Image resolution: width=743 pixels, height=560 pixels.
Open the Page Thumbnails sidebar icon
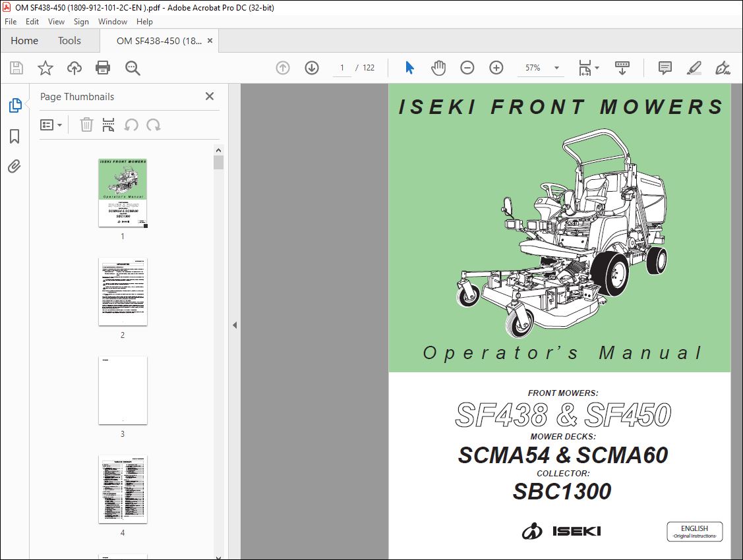pos(15,105)
